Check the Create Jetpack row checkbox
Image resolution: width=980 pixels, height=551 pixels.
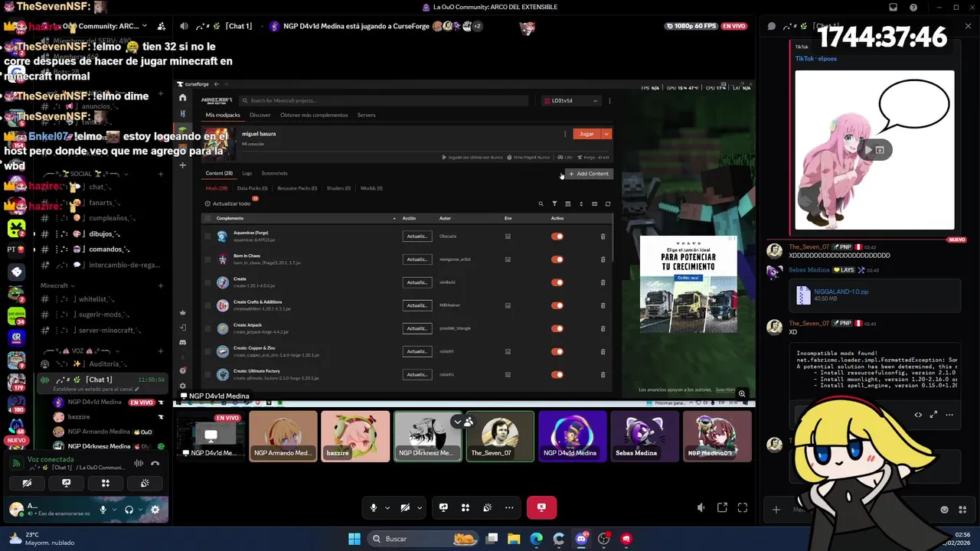pos(207,328)
